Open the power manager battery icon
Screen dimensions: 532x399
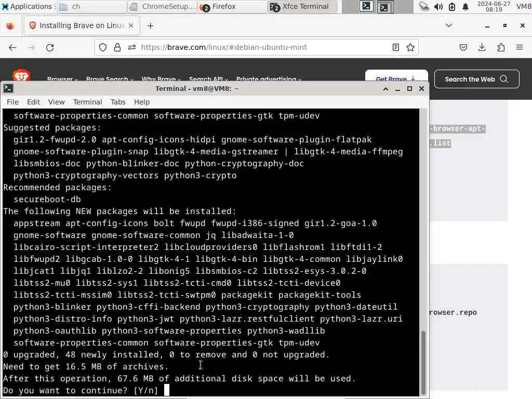click(x=452, y=6)
